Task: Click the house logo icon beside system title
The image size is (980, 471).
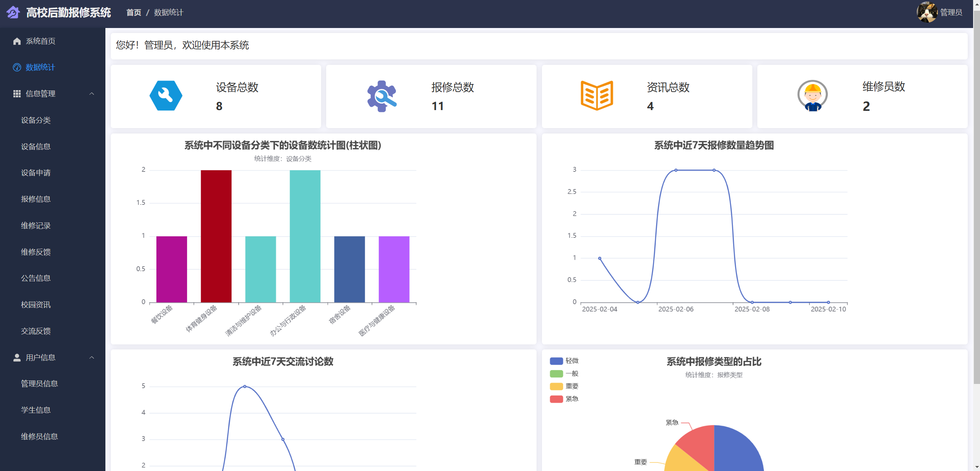Action: [13, 12]
